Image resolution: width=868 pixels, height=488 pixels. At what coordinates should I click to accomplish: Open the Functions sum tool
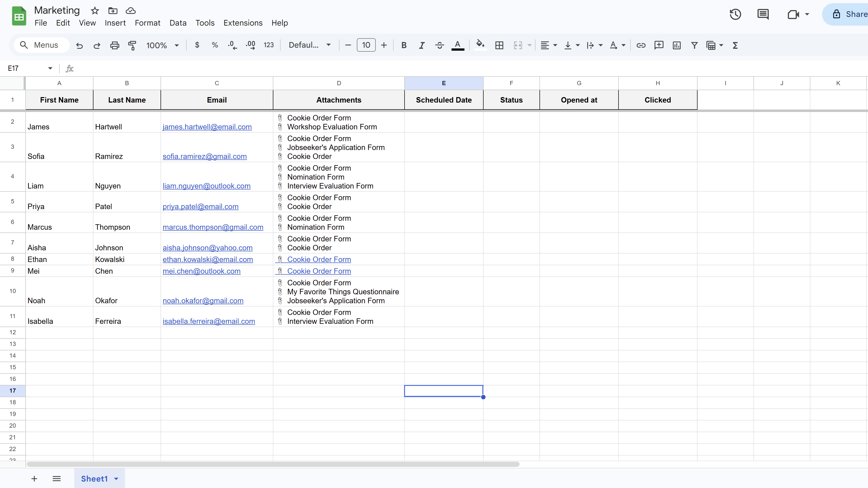pos(736,45)
